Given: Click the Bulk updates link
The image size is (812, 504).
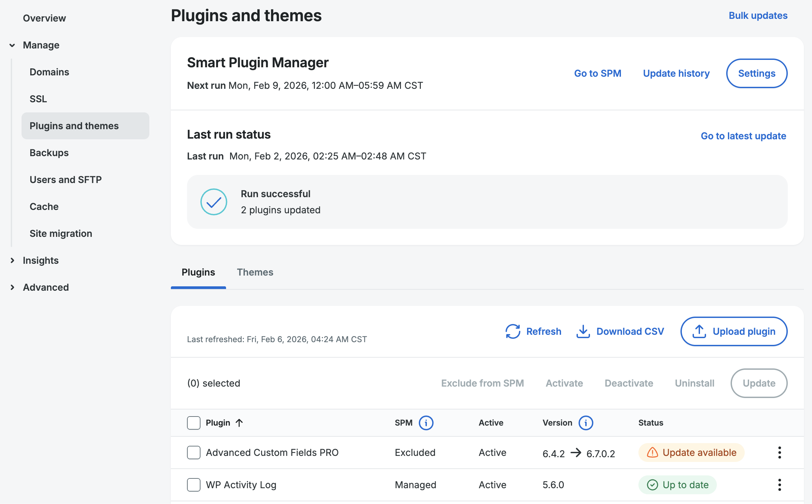Looking at the screenshot, I should point(758,15).
